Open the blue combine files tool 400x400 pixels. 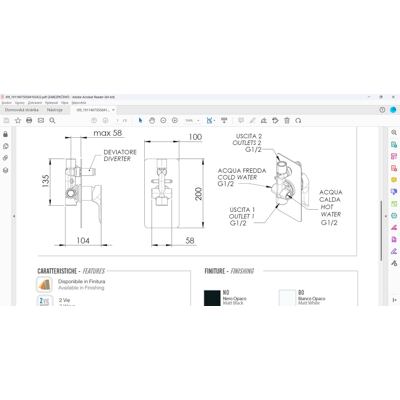(394, 192)
